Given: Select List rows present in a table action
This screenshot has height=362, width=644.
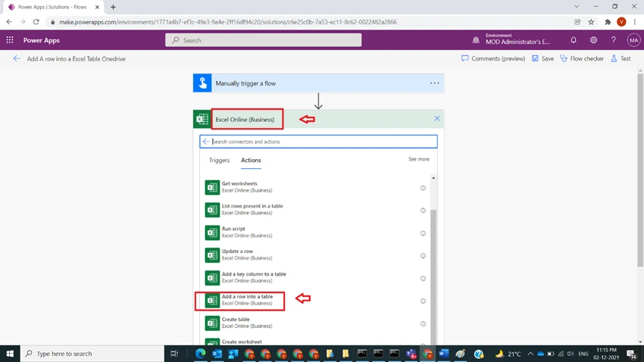Looking at the screenshot, I should 316,210.
